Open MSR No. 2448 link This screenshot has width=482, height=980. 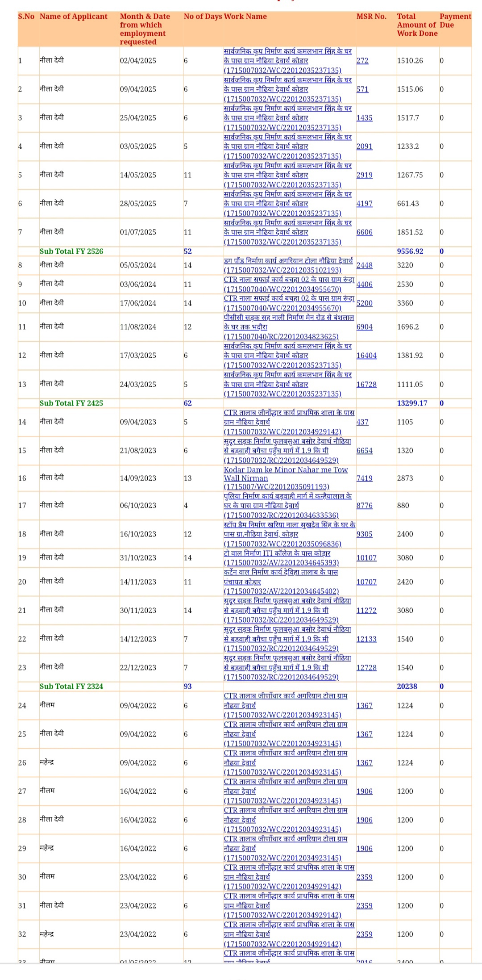364,265
